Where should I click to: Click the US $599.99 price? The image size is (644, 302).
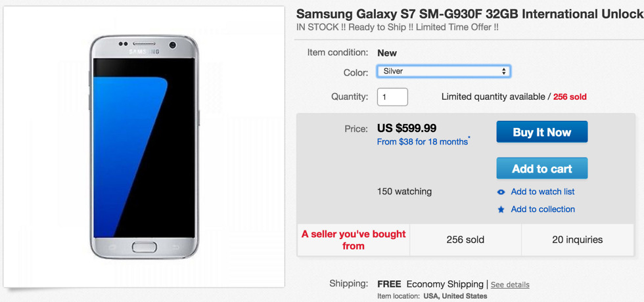tap(407, 128)
